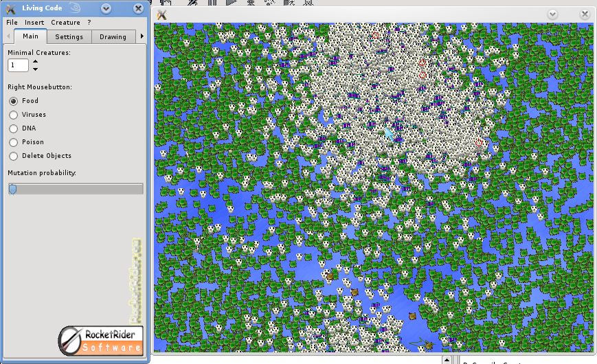Open the File menu

tap(12, 23)
